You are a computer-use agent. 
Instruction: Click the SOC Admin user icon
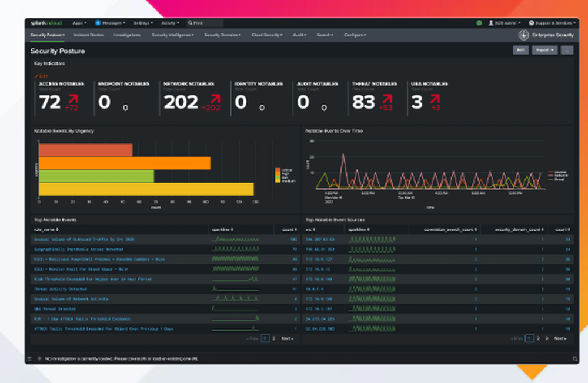(x=490, y=23)
